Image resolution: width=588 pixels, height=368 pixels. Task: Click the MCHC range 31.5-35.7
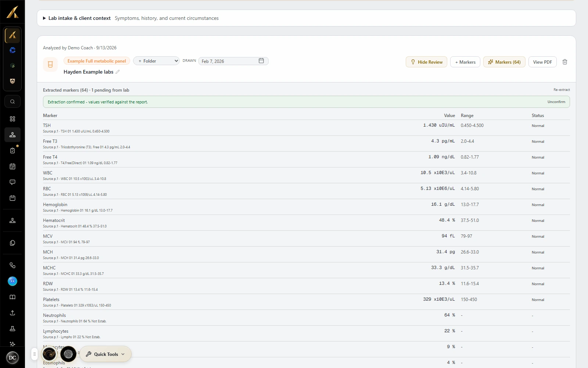coord(470,268)
